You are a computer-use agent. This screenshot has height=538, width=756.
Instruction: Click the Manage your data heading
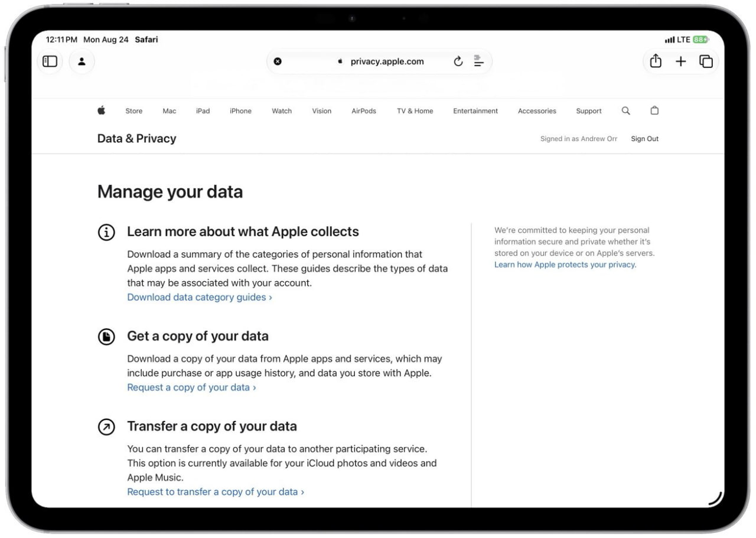coord(170,192)
